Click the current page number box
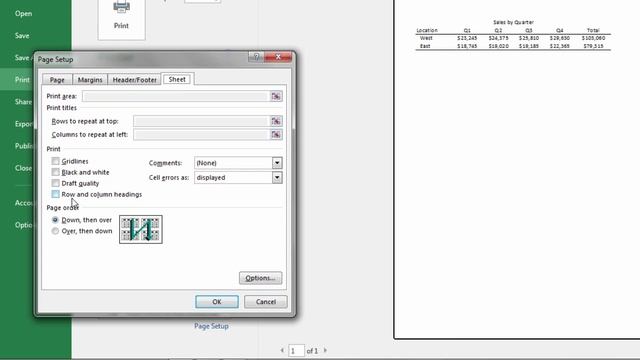This screenshot has width=640, height=360. click(x=296, y=351)
